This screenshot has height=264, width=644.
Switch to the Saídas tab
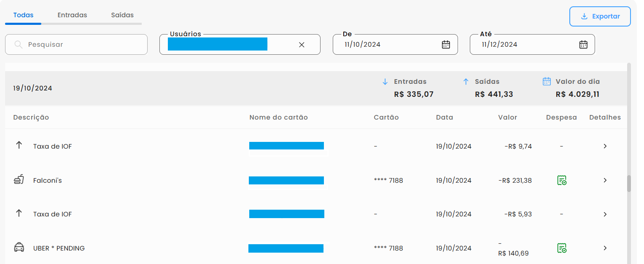(122, 15)
